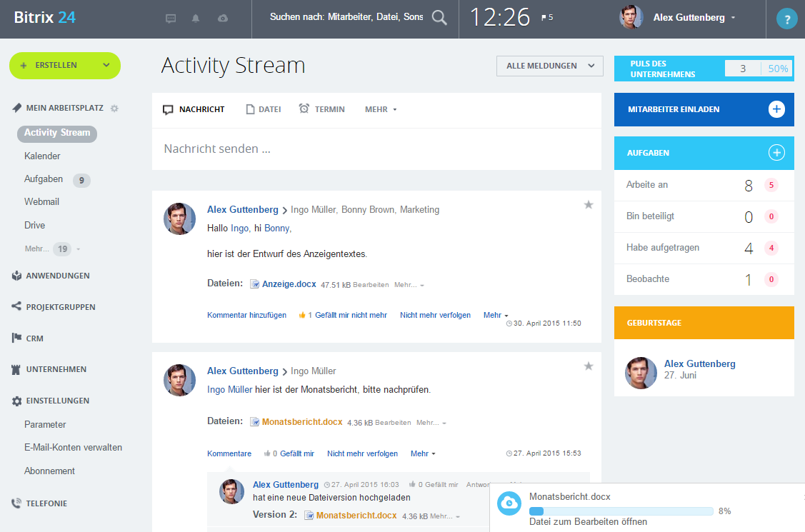Open the Monatsbericht.docx file link
The height and width of the screenshot is (532, 805).
tap(302, 422)
